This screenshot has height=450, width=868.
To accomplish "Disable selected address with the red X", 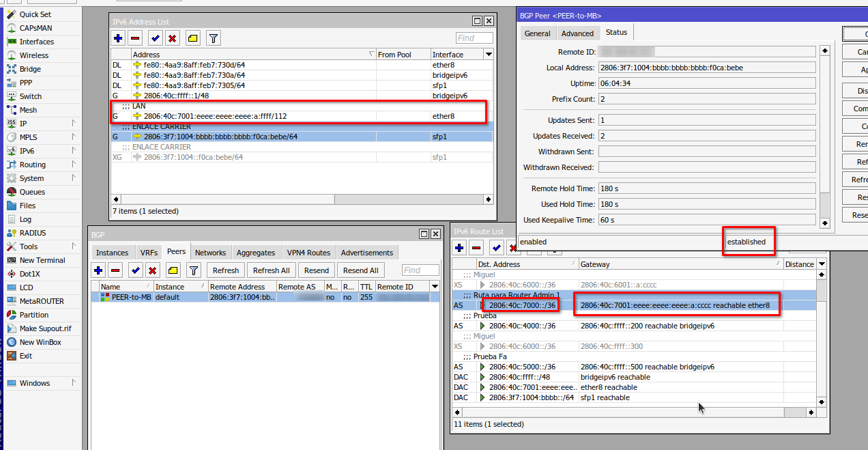I will coord(173,38).
